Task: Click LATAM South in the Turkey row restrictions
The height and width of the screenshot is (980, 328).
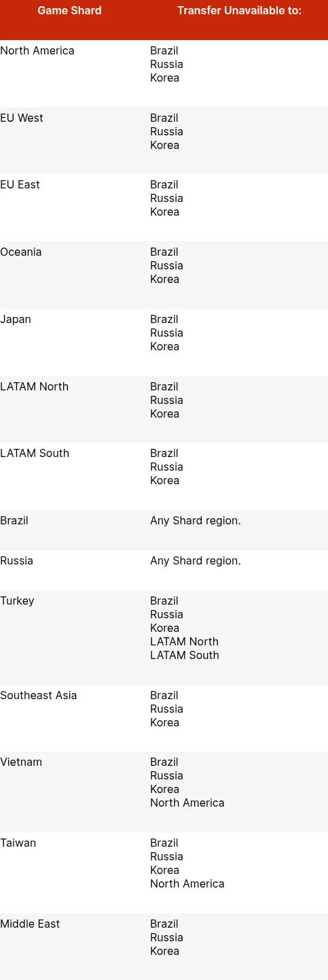Action: pos(185,656)
